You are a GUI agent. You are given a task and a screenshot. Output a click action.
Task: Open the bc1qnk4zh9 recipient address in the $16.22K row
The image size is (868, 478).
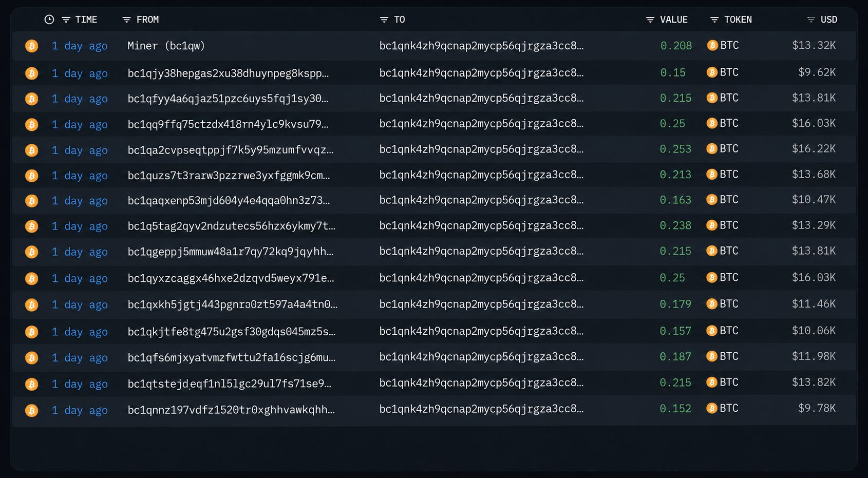point(481,149)
